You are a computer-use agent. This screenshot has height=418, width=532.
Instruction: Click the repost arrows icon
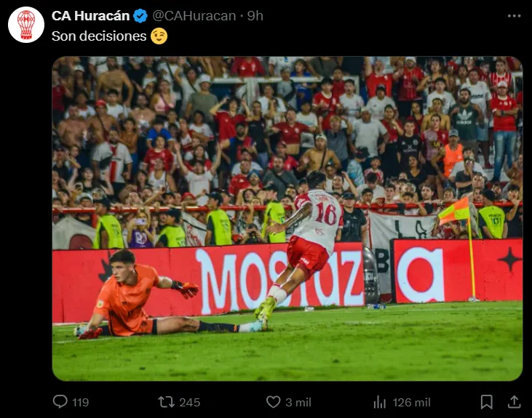[x=166, y=402]
